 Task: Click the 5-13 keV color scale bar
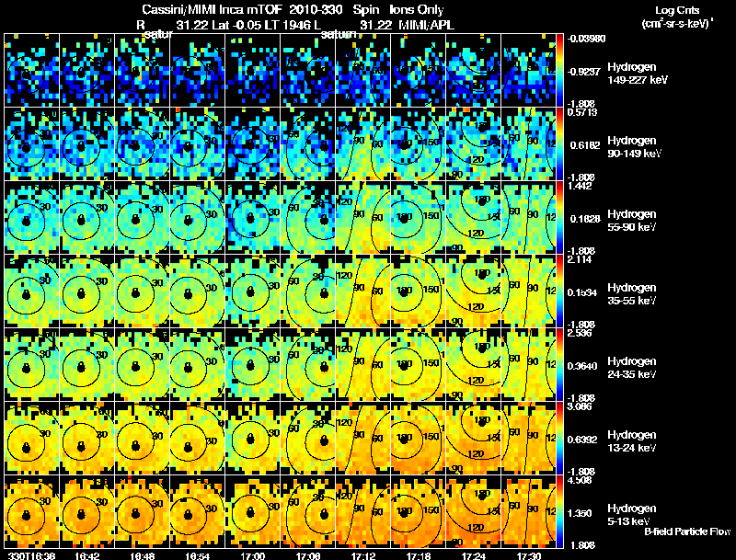[559, 511]
